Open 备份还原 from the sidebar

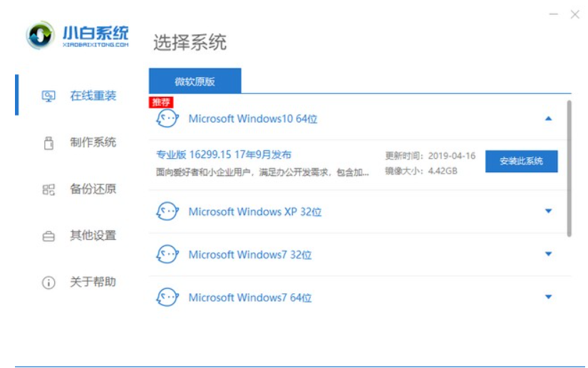[x=93, y=189]
